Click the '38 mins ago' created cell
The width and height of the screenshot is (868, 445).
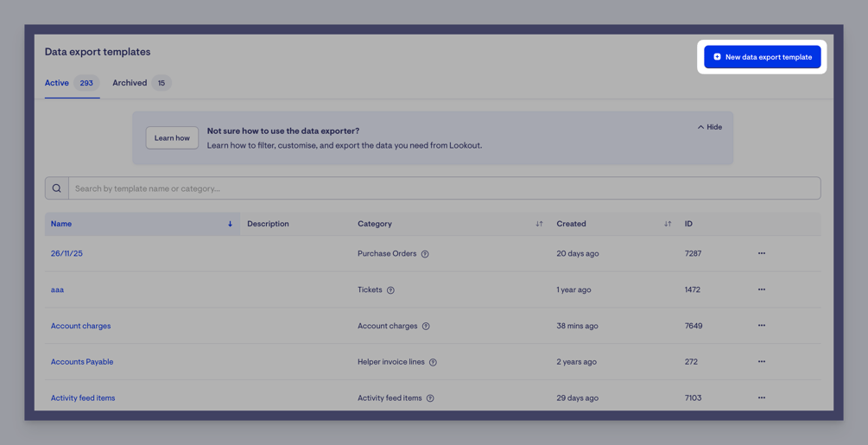coord(578,326)
